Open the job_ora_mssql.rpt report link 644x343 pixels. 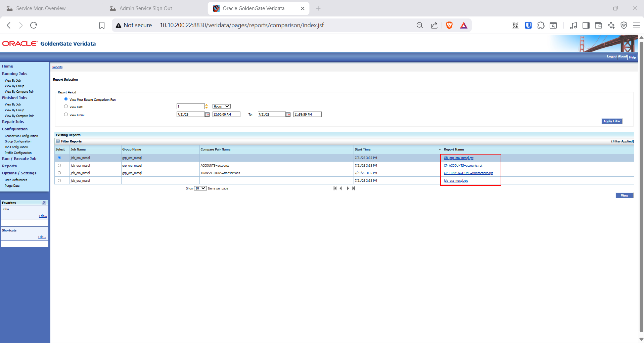[456, 181]
